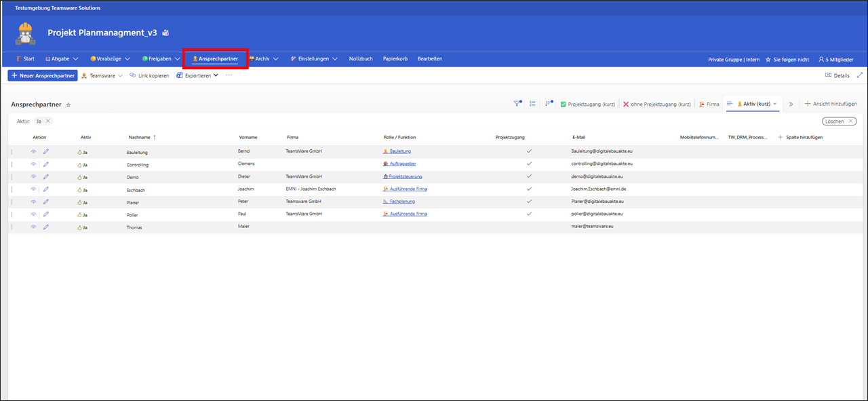Remove the 'Ja' filter chip
Screen dimensions: 868x401
pos(48,121)
